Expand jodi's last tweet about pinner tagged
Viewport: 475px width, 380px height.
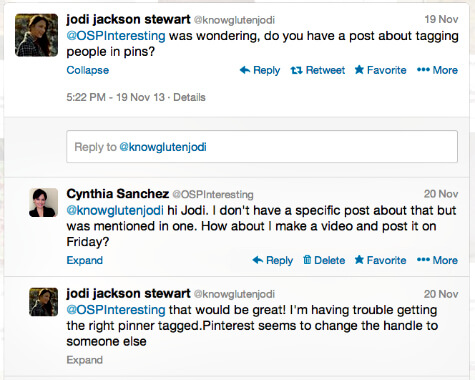[x=85, y=360]
